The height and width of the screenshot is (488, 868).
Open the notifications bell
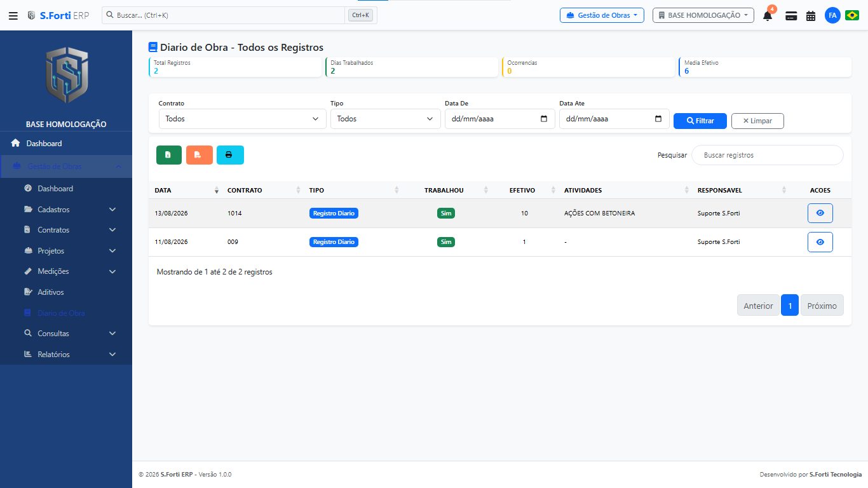click(x=768, y=16)
